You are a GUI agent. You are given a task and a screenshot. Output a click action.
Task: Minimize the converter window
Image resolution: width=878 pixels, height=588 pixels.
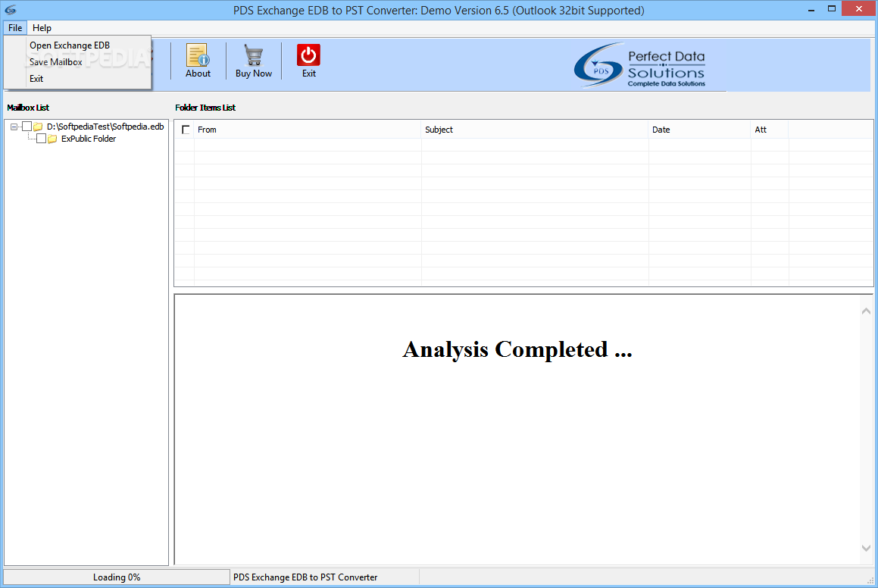(811, 10)
